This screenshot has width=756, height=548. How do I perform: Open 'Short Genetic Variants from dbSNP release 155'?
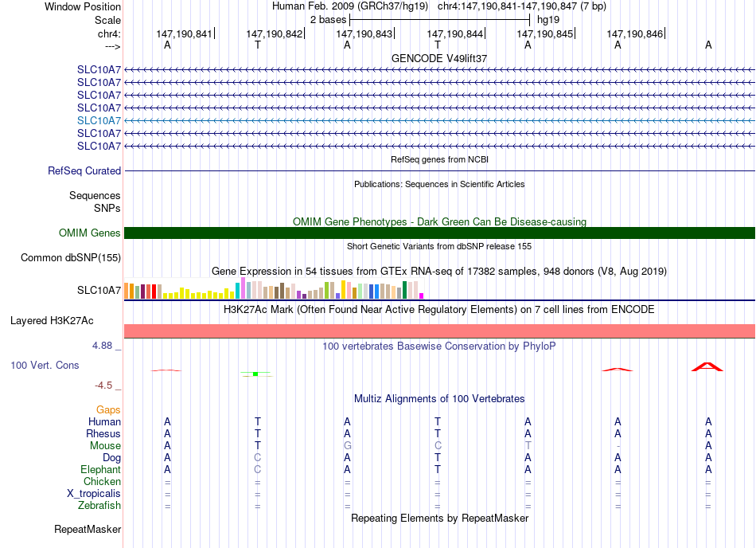coord(439,246)
